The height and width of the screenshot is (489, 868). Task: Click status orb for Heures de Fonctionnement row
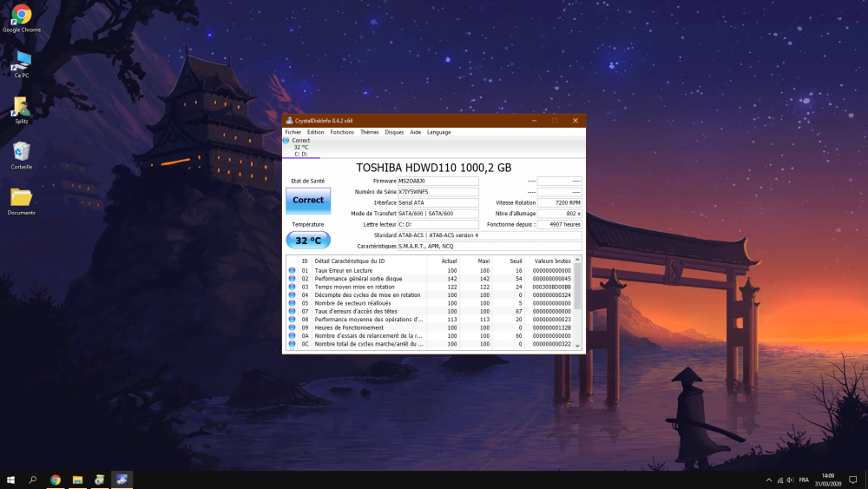point(293,327)
